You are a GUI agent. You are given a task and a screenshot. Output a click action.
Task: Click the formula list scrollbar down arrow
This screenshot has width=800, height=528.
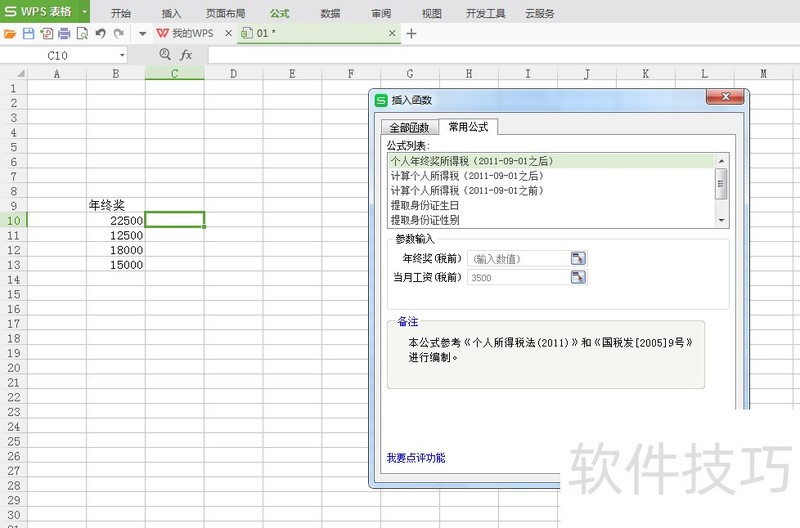pos(721,220)
